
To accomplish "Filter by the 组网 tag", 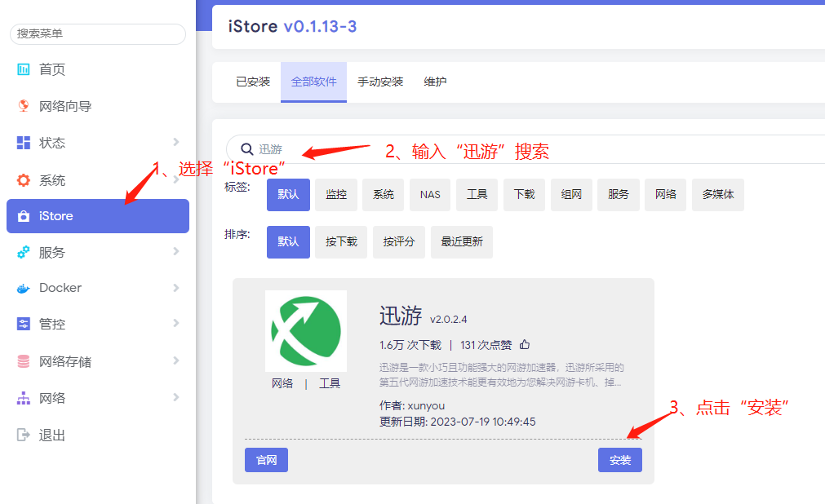I will click(x=571, y=195).
